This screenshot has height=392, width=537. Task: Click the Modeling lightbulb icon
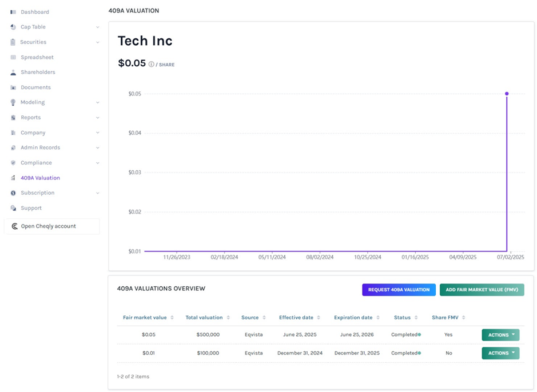[x=13, y=102]
